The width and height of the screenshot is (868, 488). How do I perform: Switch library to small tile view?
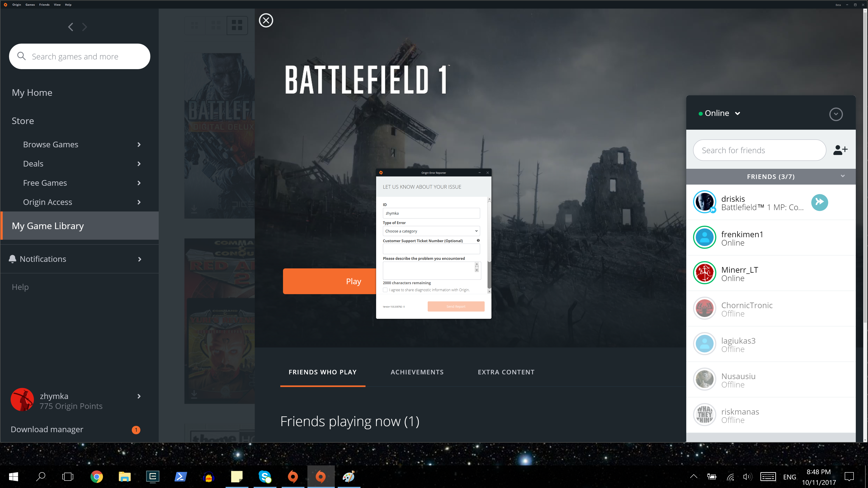coord(195,25)
